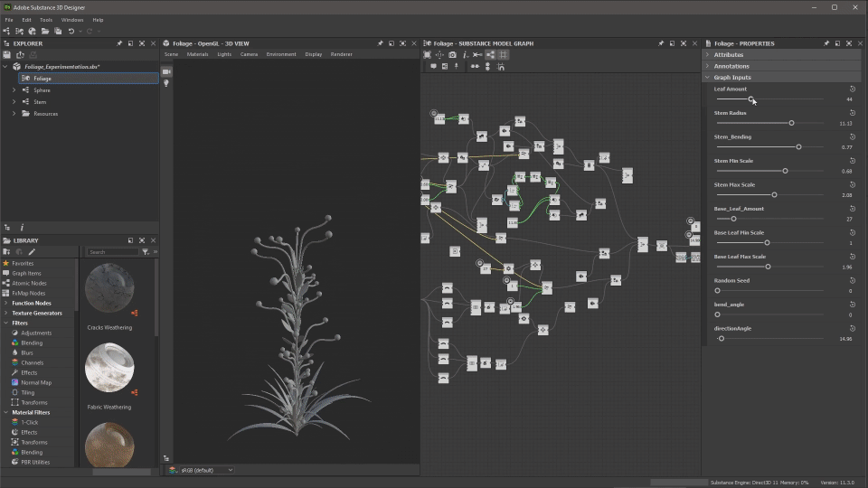
Task: Collapse the Filters category in Library
Action: coord(6,324)
